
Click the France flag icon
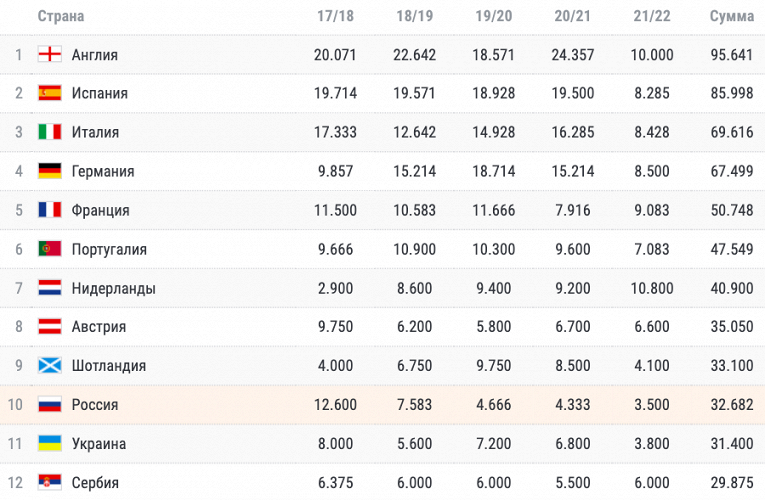pos(50,211)
